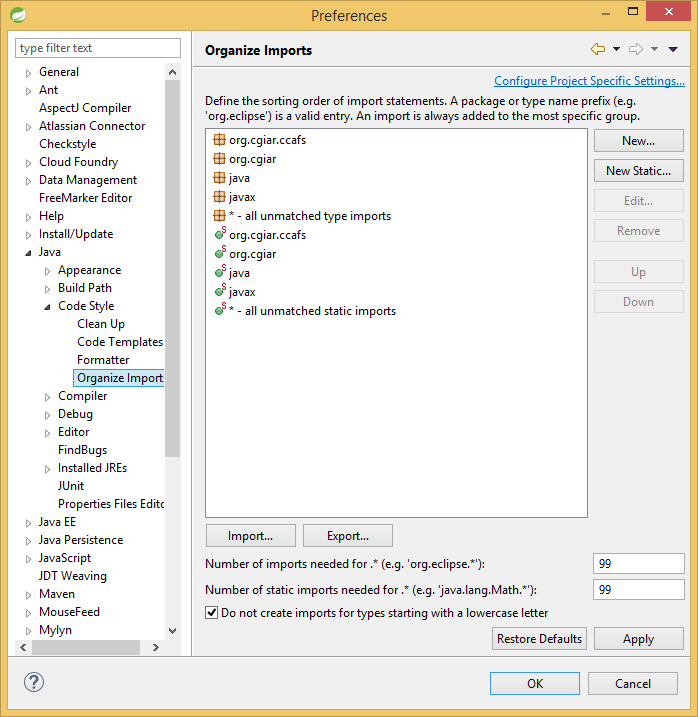
Task: Select static icon beside java entry
Action: (x=220, y=271)
